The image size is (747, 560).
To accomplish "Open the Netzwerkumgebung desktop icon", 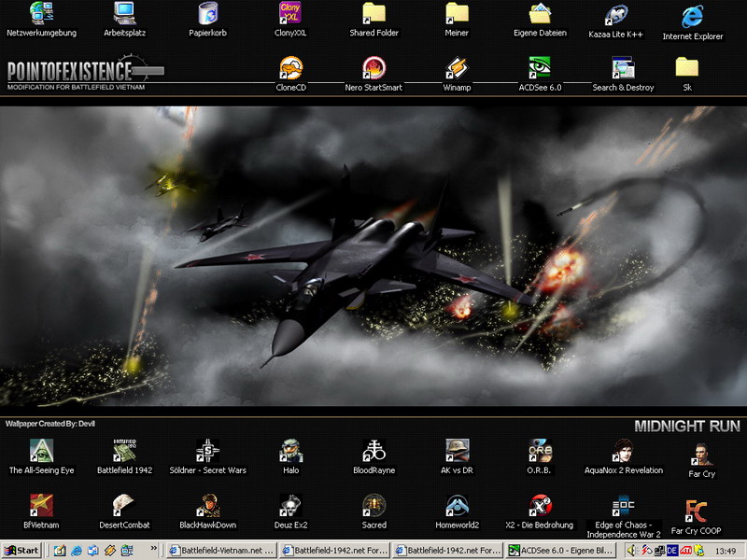I will coord(41,20).
